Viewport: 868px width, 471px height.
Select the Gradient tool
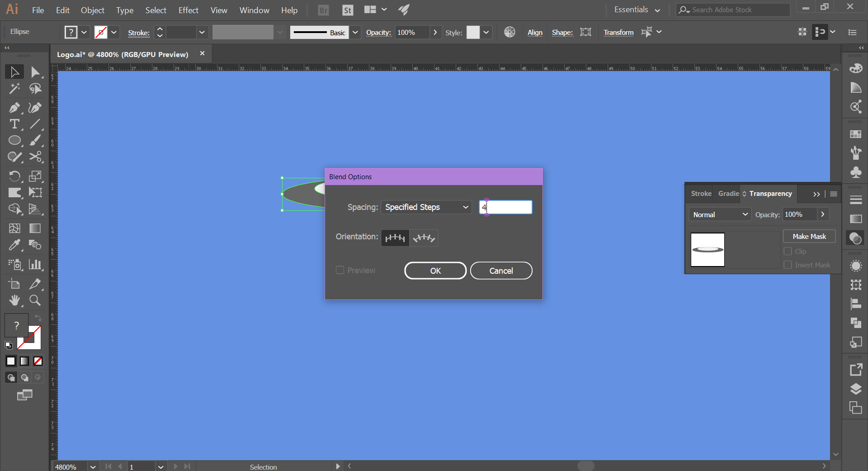(35, 228)
